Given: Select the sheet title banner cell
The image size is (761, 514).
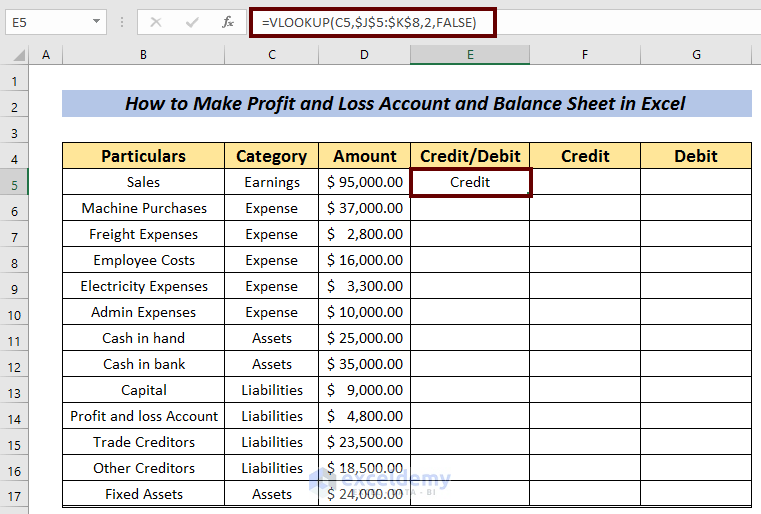Looking at the screenshot, I should [x=407, y=103].
